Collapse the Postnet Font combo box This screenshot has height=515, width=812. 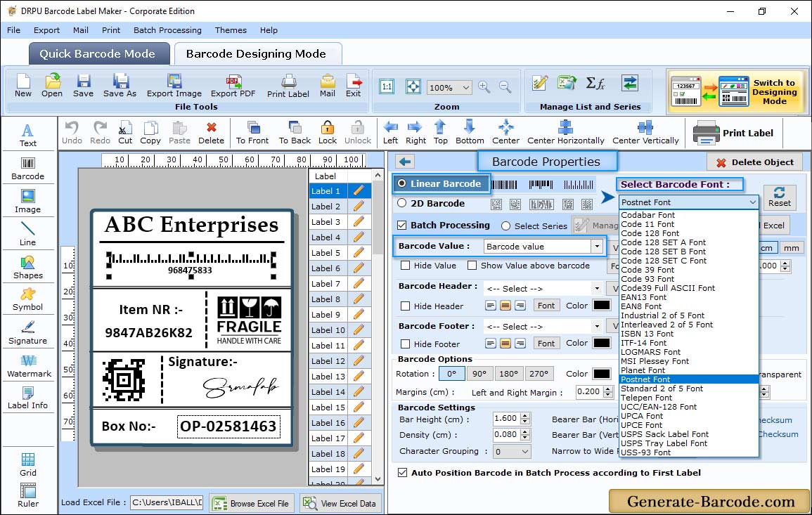pyautogui.click(x=752, y=202)
